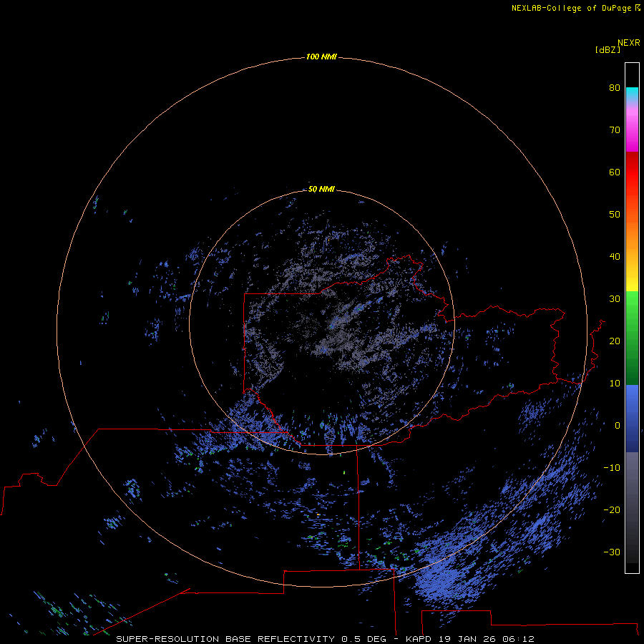
Task: Click the 0 value on dBZ scale
Action: point(618,426)
